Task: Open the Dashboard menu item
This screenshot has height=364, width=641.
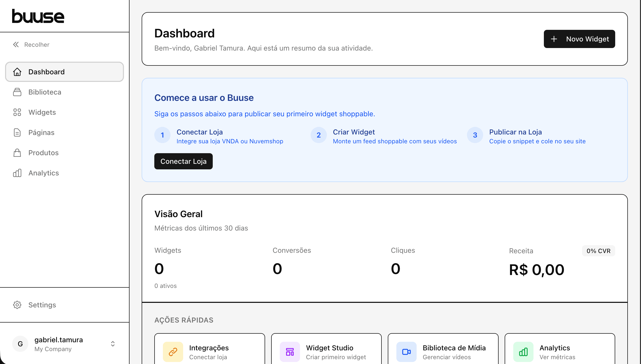Action: pyautogui.click(x=65, y=72)
